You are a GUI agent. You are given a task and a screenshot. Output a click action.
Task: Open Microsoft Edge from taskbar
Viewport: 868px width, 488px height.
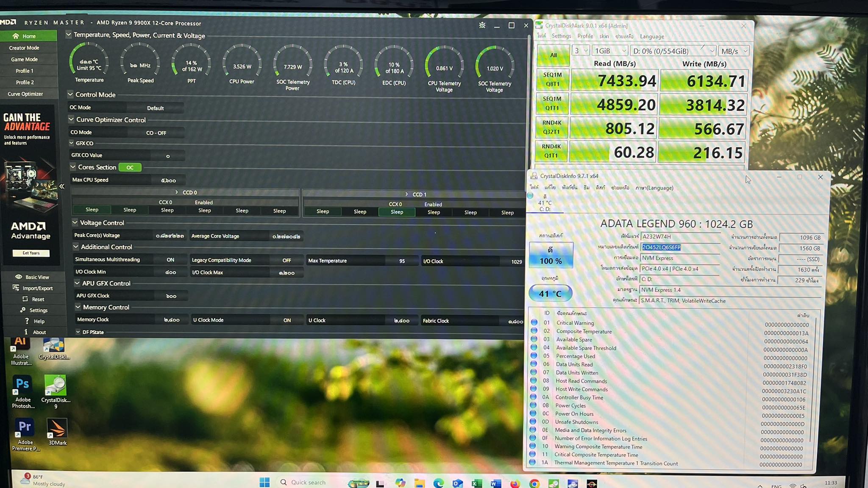pyautogui.click(x=438, y=483)
